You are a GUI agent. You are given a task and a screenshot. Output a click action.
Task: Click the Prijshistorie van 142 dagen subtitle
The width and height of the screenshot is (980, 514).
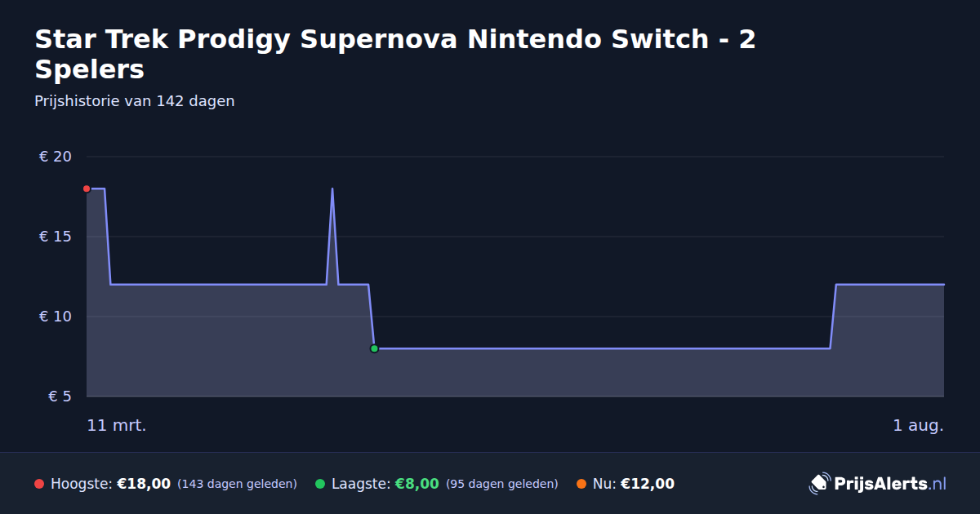coord(135,101)
